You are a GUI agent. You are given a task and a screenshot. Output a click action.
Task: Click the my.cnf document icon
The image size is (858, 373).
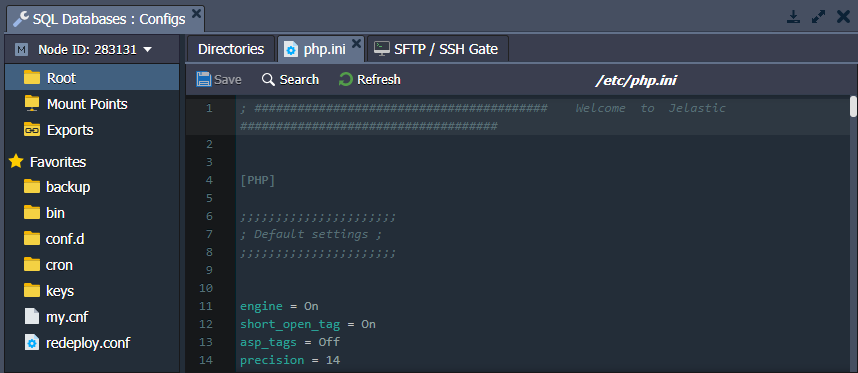click(32, 317)
